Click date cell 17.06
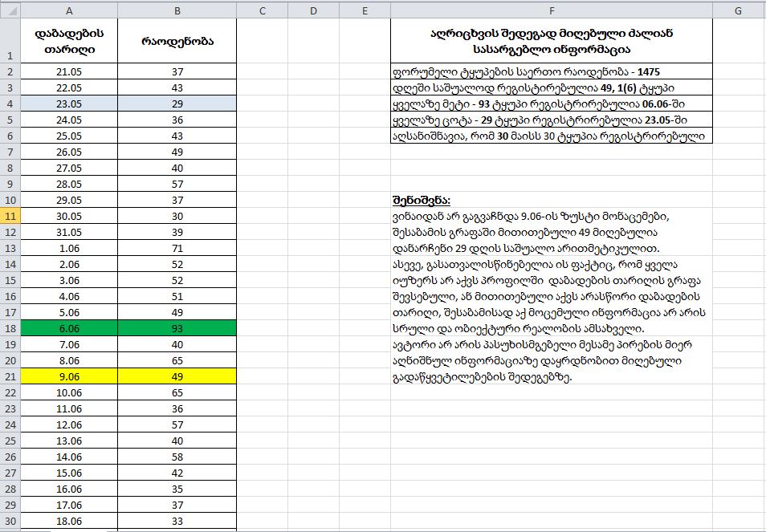766x532 pixels. pyautogui.click(x=69, y=505)
